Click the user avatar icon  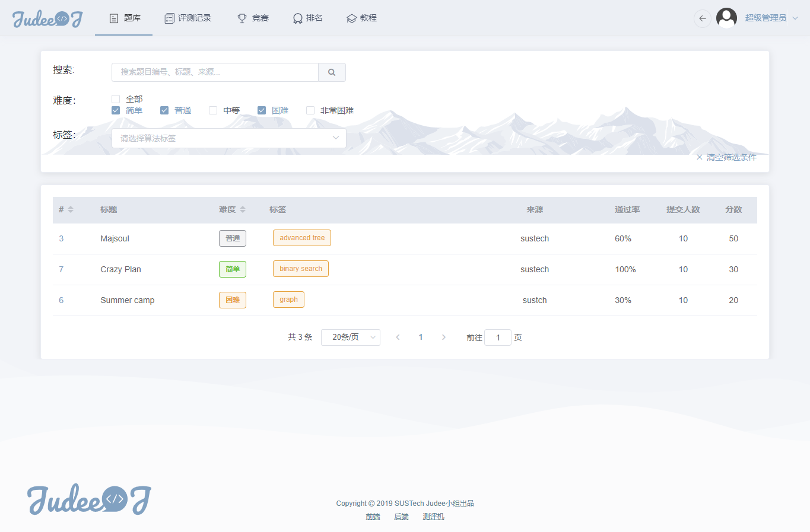click(x=726, y=18)
